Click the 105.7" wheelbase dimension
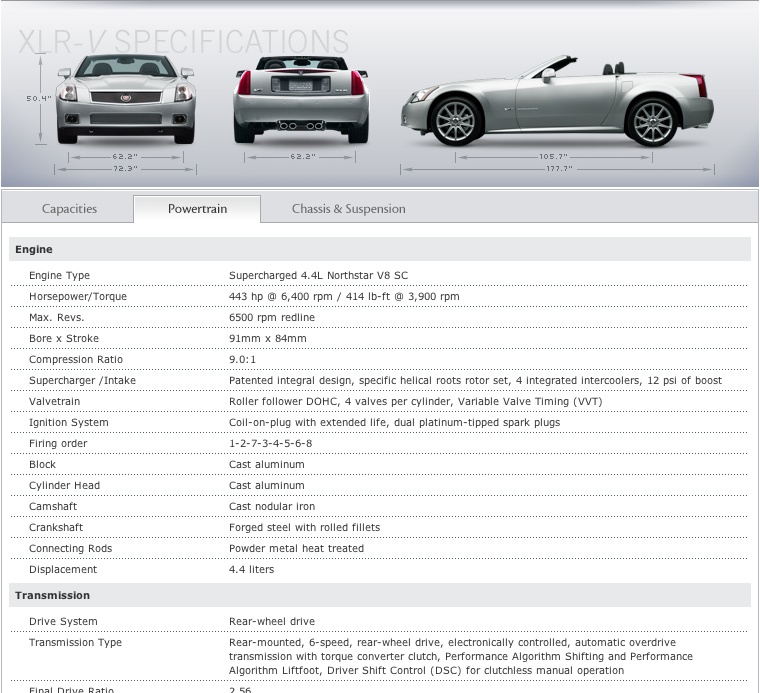This screenshot has height=693, width=760. click(x=553, y=157)
